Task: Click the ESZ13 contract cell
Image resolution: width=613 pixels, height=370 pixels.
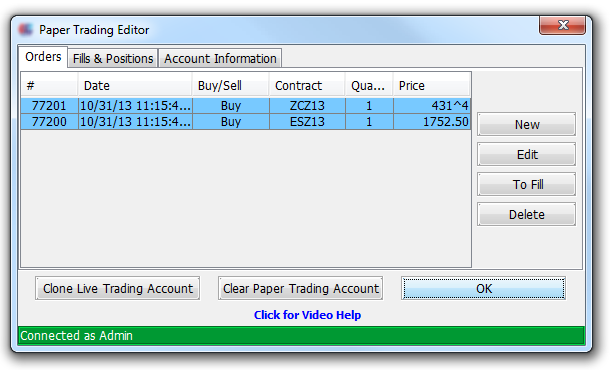Action: [x=307, y=122]
